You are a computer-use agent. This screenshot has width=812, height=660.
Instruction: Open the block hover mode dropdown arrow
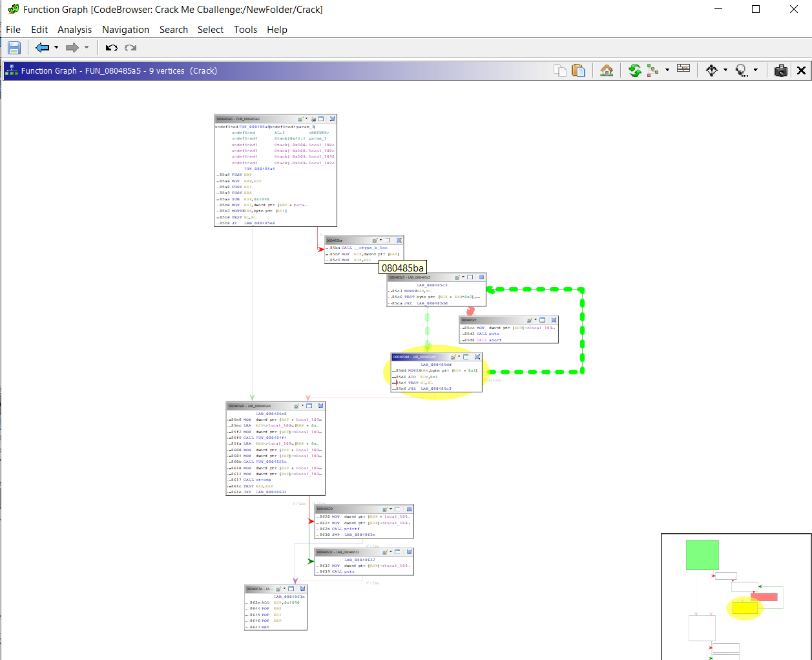(x=725, y=70)
